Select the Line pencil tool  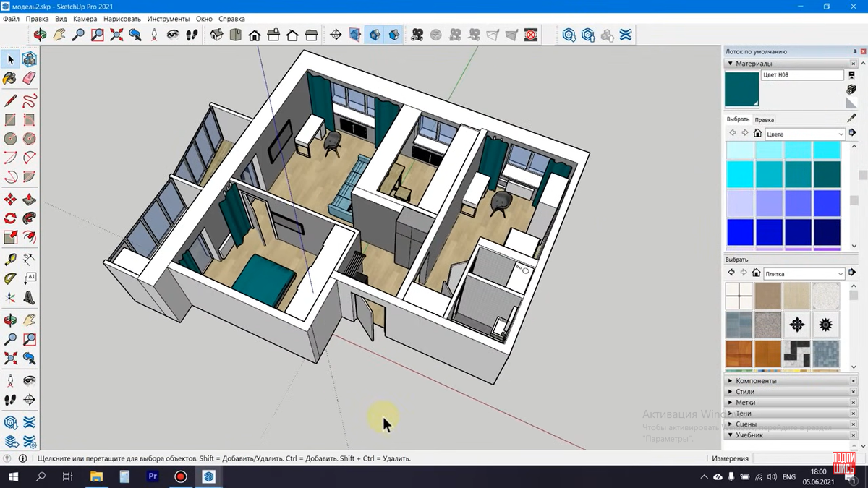(x=11, y=100)
